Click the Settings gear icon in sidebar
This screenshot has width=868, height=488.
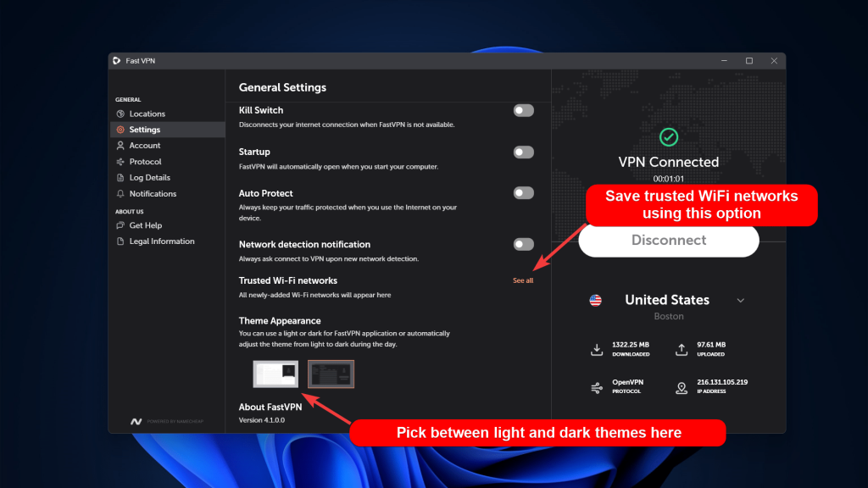[120, 130]
